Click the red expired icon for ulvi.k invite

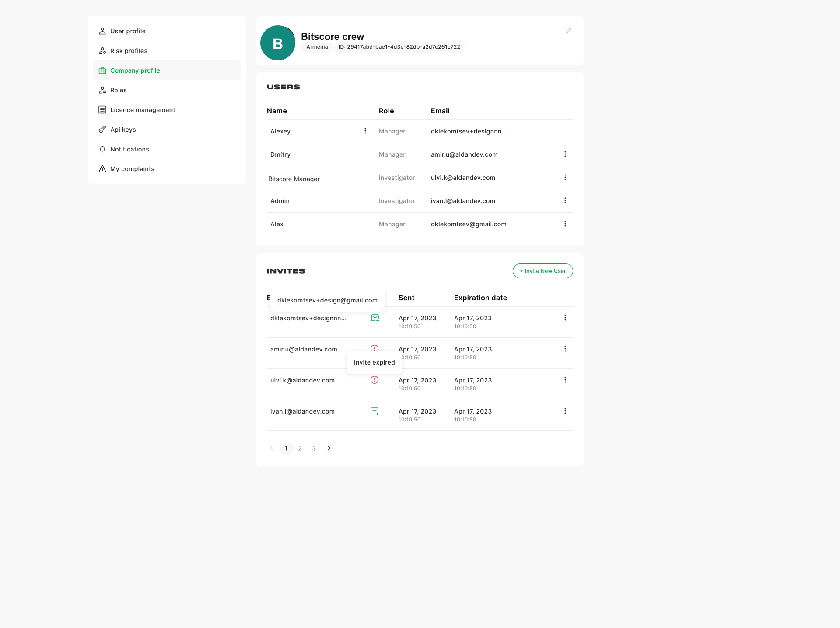click(x=374, y=380)
